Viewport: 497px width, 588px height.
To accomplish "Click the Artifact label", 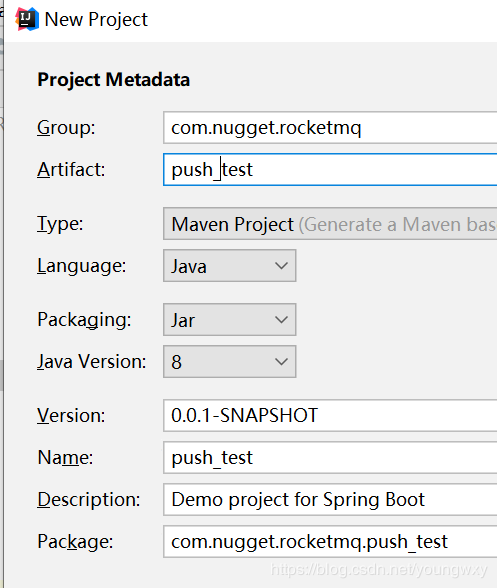I will (71, 170).
